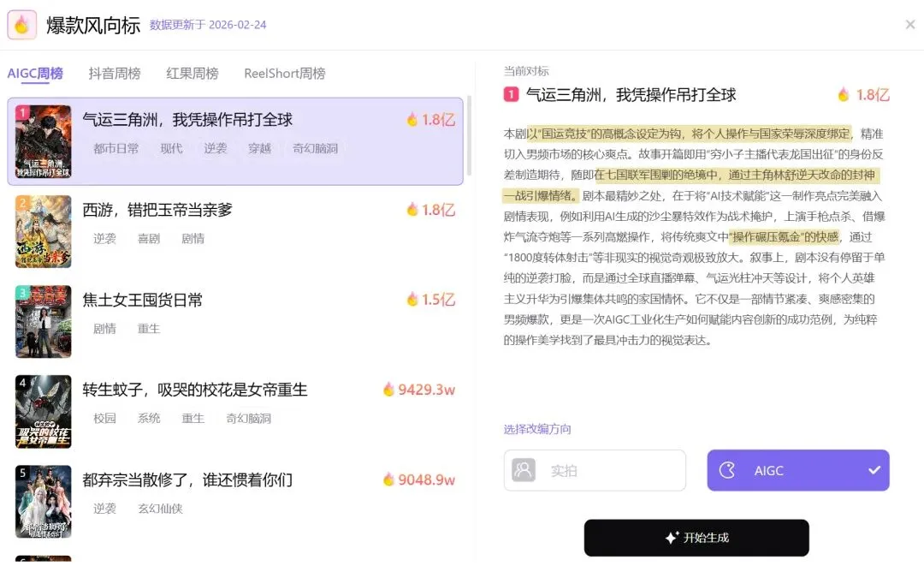
Task: Switch to ReelShort周榜 tab
Action: click(x=285, y=73)
